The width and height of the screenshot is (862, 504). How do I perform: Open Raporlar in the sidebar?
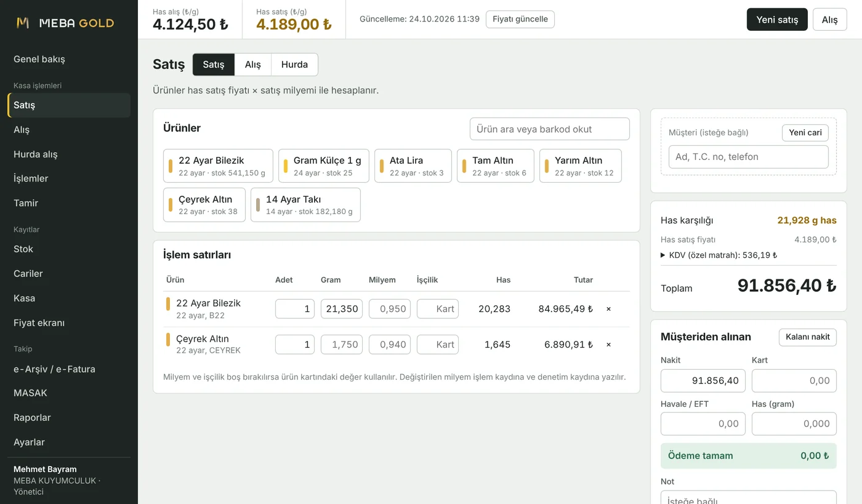click(x=69, y=417)
